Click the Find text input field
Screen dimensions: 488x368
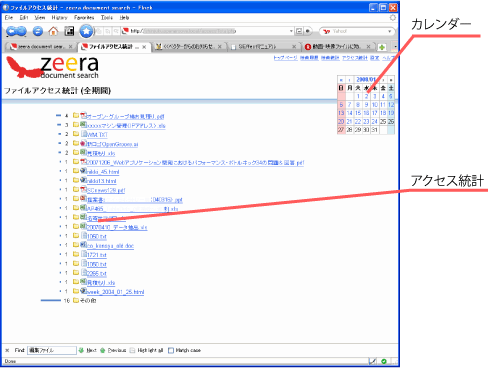pyautogui.click(x=52, y=350)
